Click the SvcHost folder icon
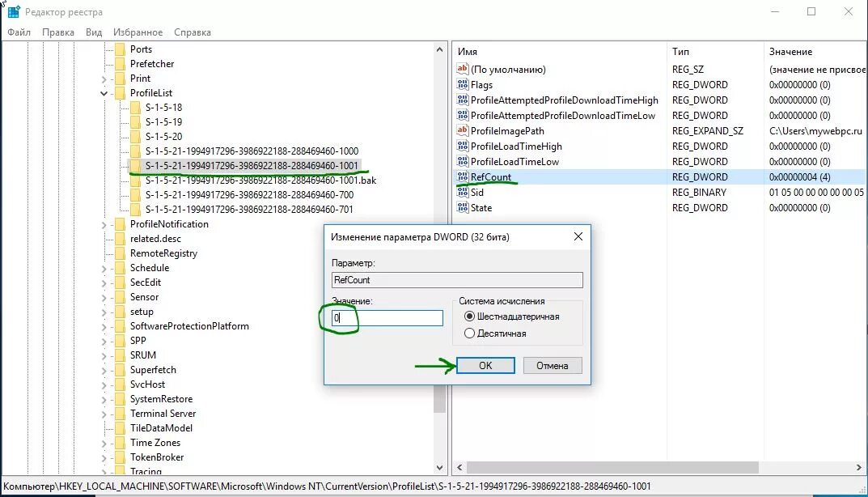The image size is (868, 497). (x=120, y=384)
